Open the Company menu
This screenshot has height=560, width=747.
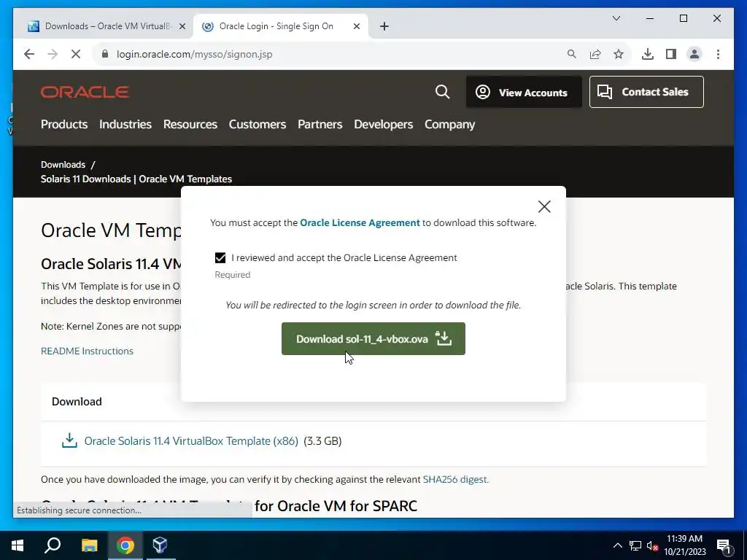coord(449,124)
